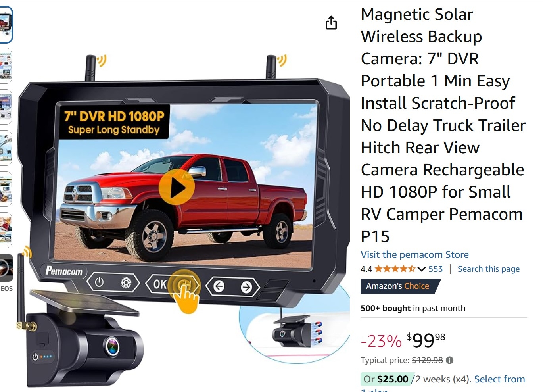Screen dimensions: 543x392
Task: Select the fourth product thumbnail
Action: [6, 148]
